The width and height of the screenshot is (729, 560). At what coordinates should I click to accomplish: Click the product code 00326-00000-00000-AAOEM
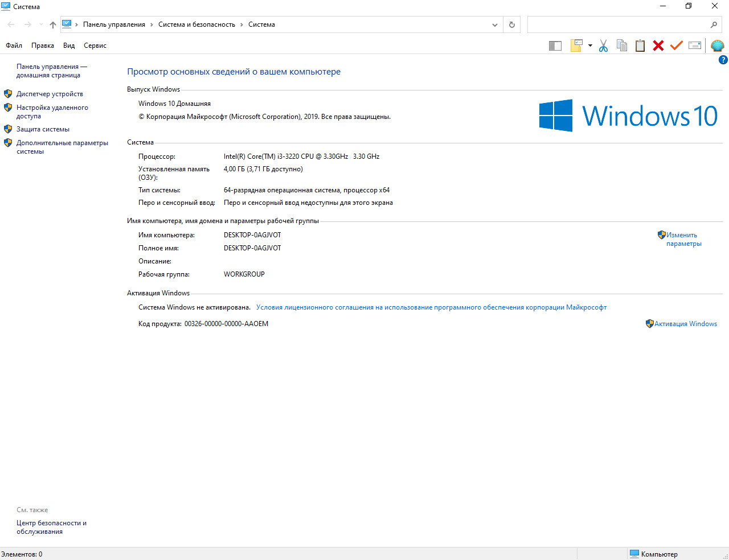tap(226, 324)
